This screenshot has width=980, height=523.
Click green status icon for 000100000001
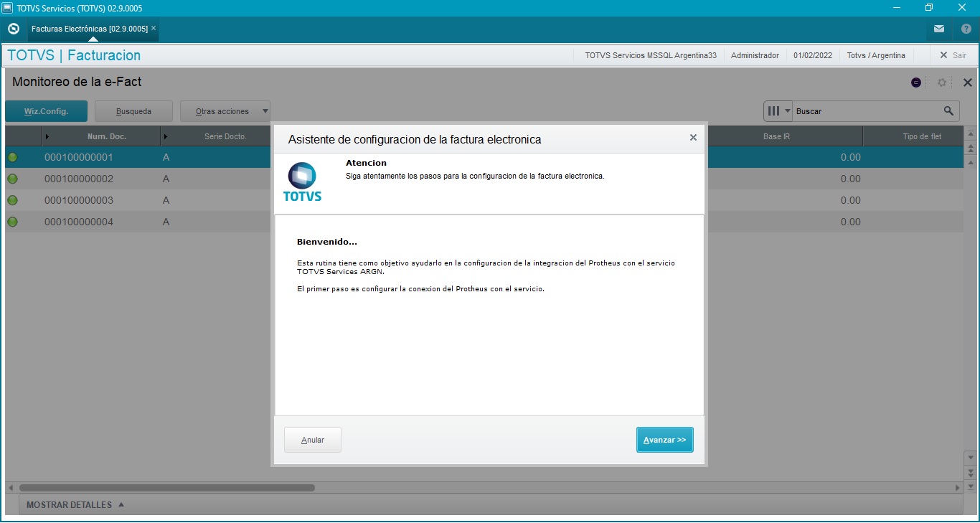click(12, 157)
